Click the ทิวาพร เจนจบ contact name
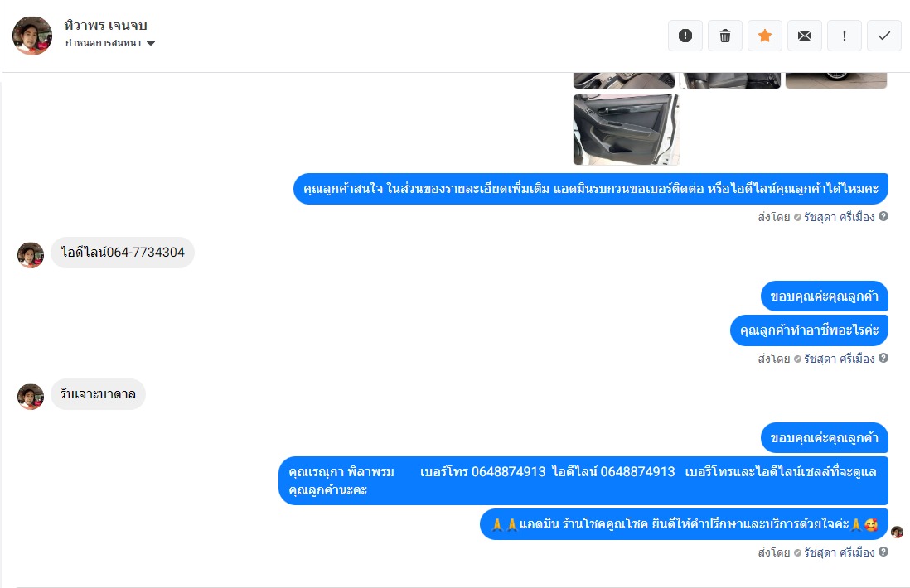This screenshot has height=588, width=910. coord(105,26)
